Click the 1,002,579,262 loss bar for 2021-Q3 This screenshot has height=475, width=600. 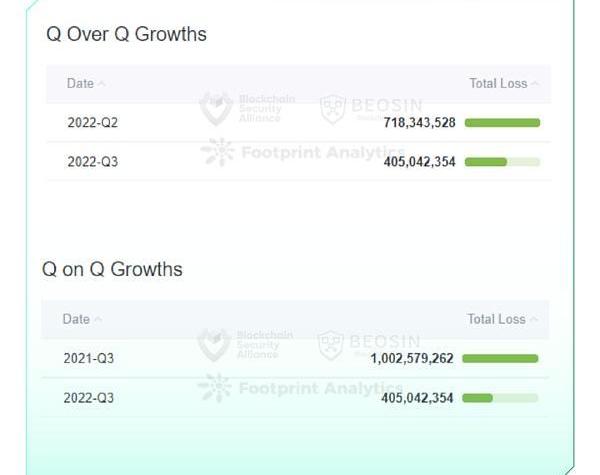pos(500,358)
